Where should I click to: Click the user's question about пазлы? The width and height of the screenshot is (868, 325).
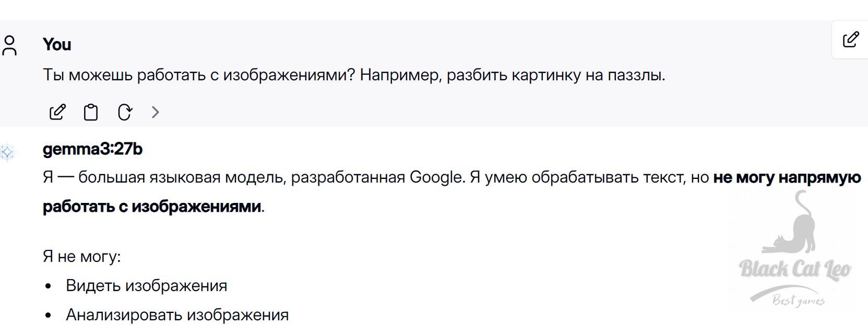(354, 75)
